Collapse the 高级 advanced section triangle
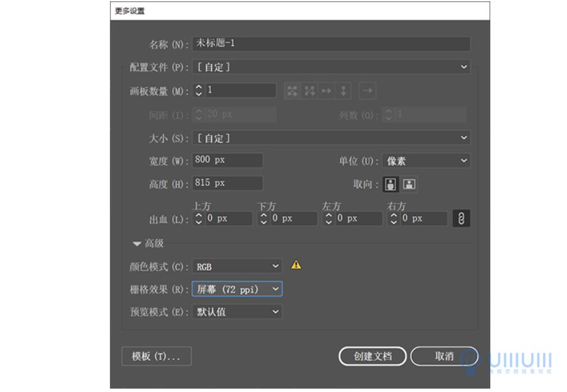567x392 pixels. (x=137, y=244)
